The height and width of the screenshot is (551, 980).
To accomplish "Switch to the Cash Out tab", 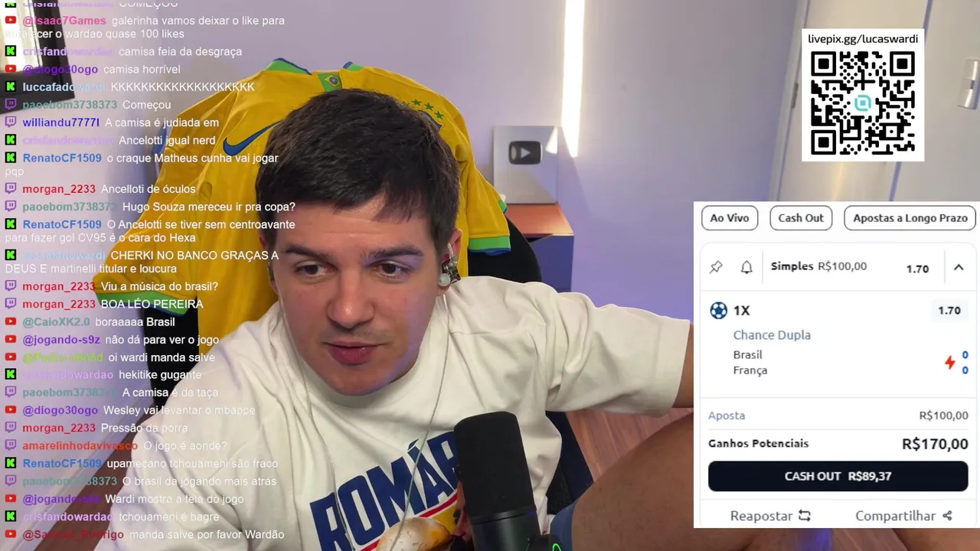I will tap(801, 218).
